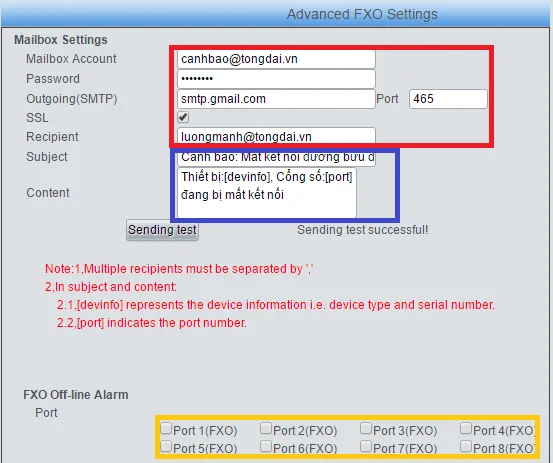This screenshot has width=553, height=463.
Task: Enable the Port 8(FXO) checkbox
Action: coord(466,446)
